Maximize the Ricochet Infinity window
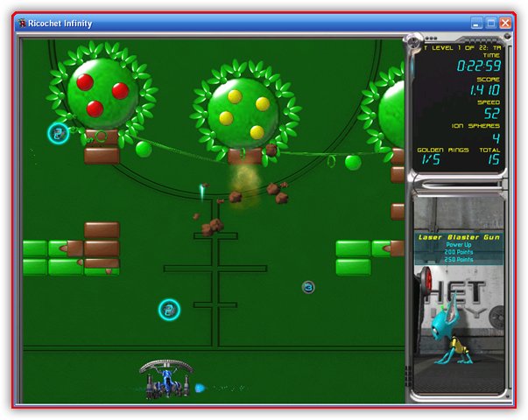The height and width of the screenshot is (420, 528). (491, 23)
